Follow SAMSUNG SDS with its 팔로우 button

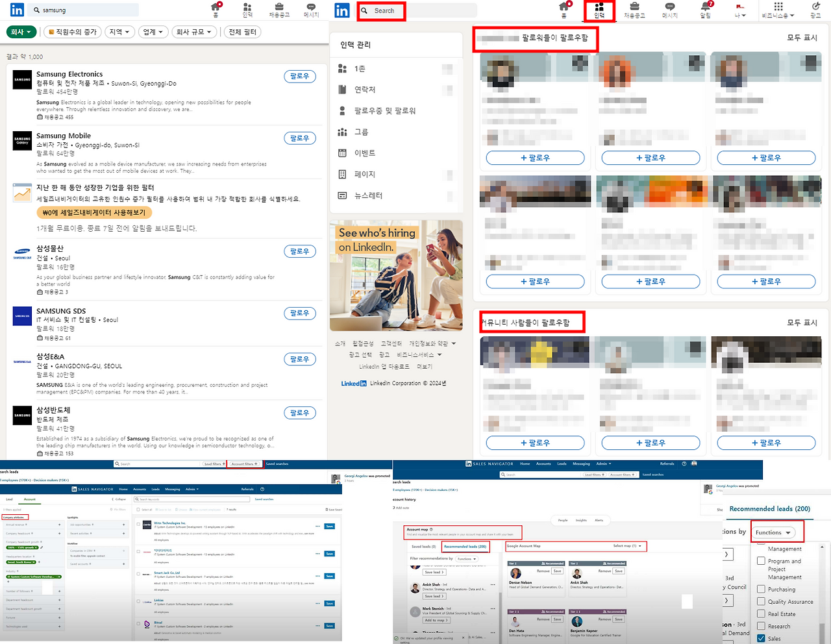299,314
